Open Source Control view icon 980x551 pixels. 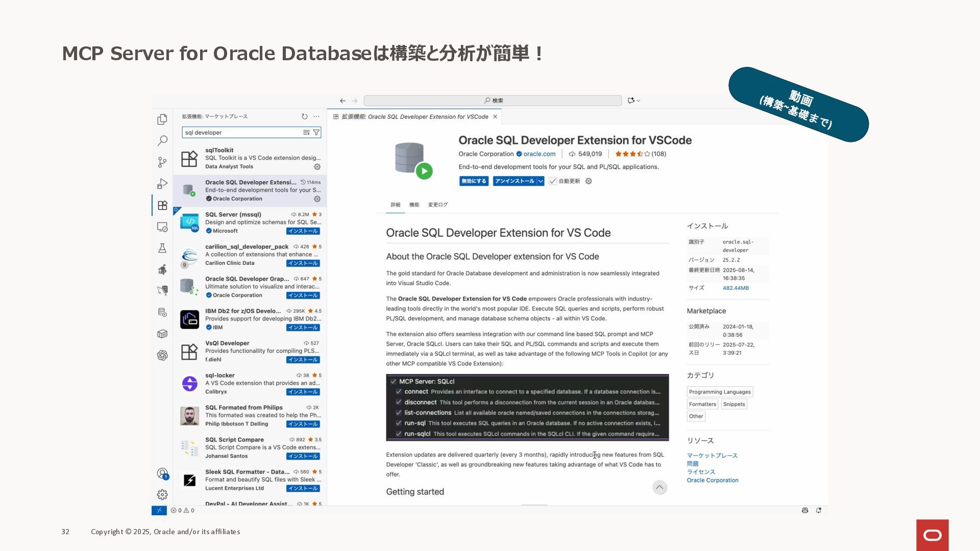(162, 162)
